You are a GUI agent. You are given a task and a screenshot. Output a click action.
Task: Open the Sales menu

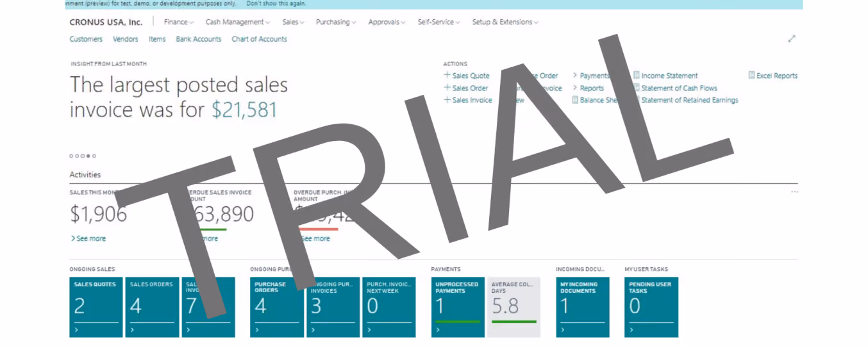293,22
